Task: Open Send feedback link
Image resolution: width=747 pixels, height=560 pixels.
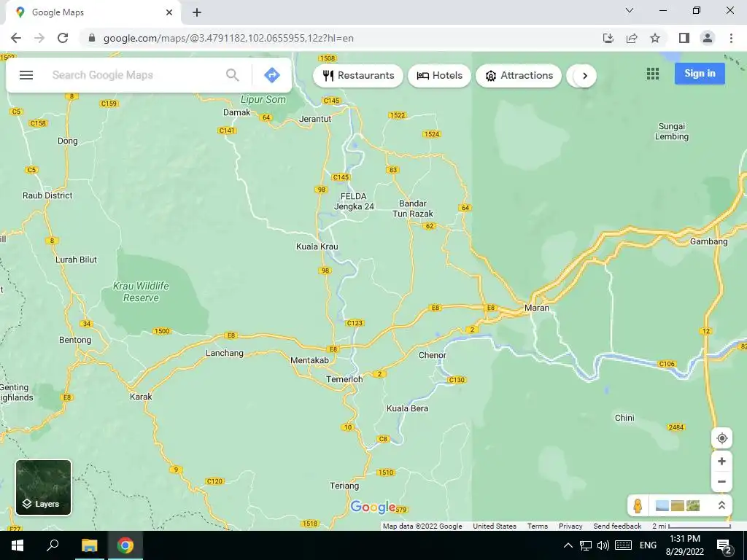Action: click(617, 526)
